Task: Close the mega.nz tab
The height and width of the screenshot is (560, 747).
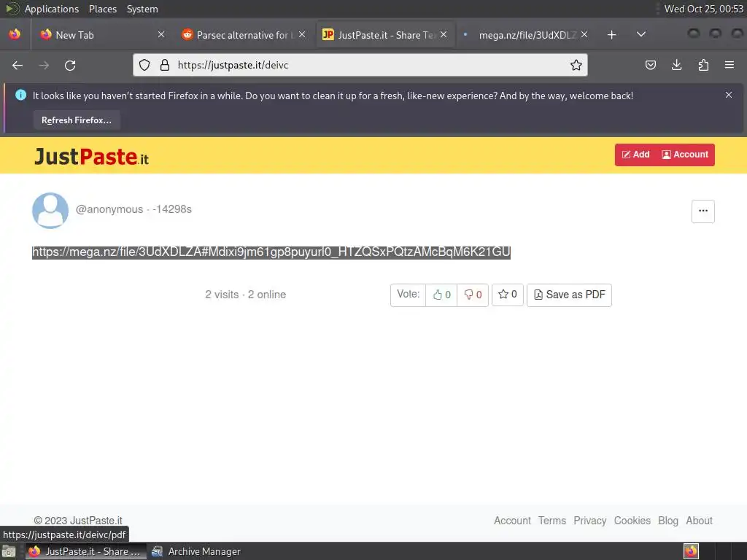Action: coord(584,35)
